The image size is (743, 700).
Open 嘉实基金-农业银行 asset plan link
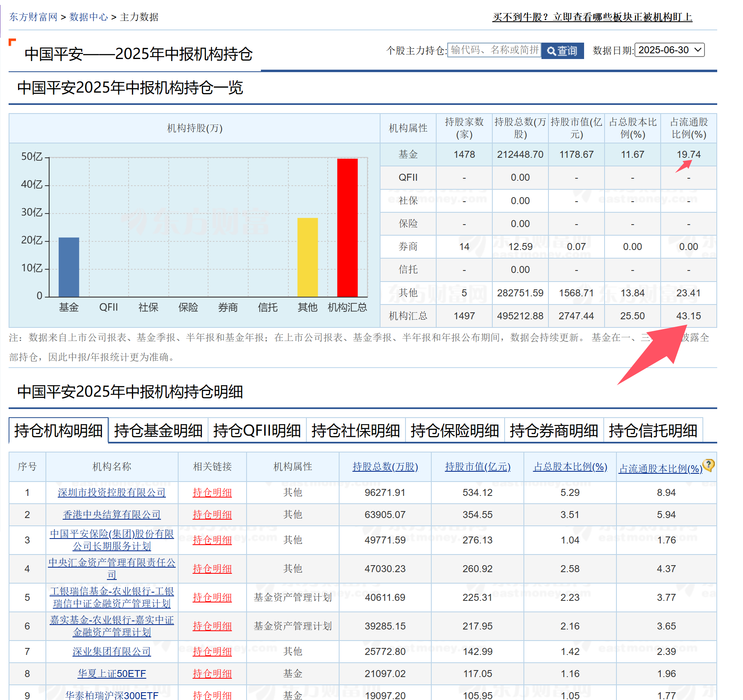pos(112,626)
